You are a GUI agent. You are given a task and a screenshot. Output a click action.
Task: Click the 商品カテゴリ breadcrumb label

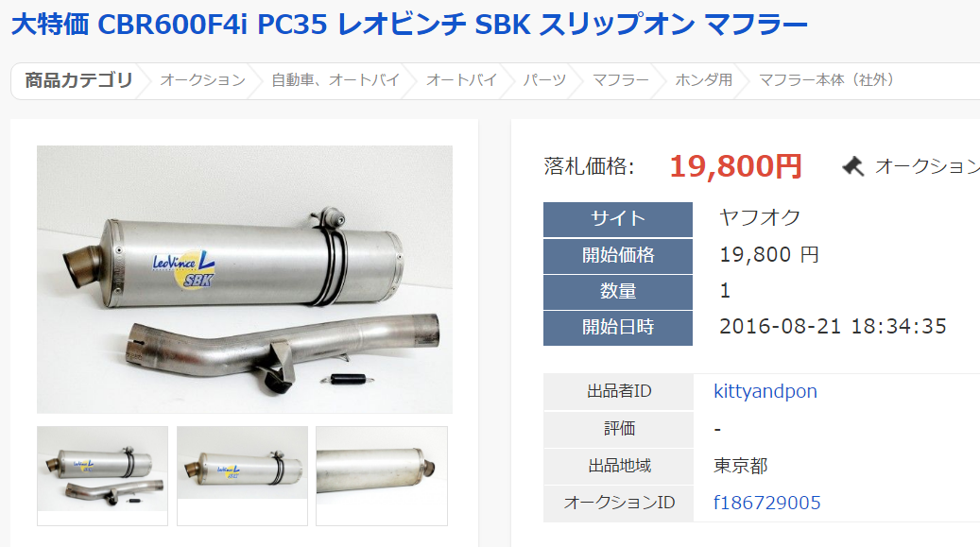(x=78, y=80)
